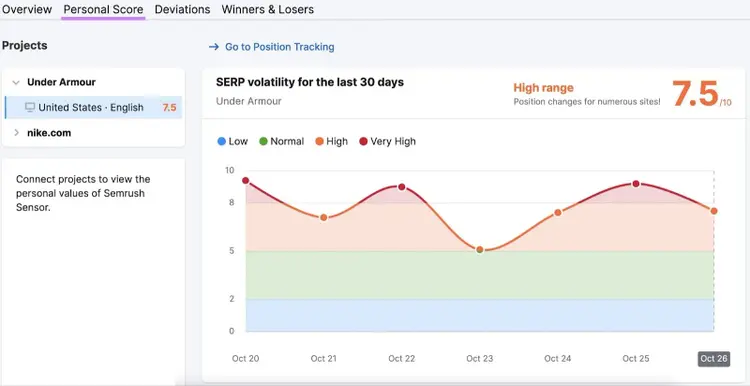This screenshot has height=386, width=750.
Task: Select the Under Armour project name
Action: click(x=61, y=82)
